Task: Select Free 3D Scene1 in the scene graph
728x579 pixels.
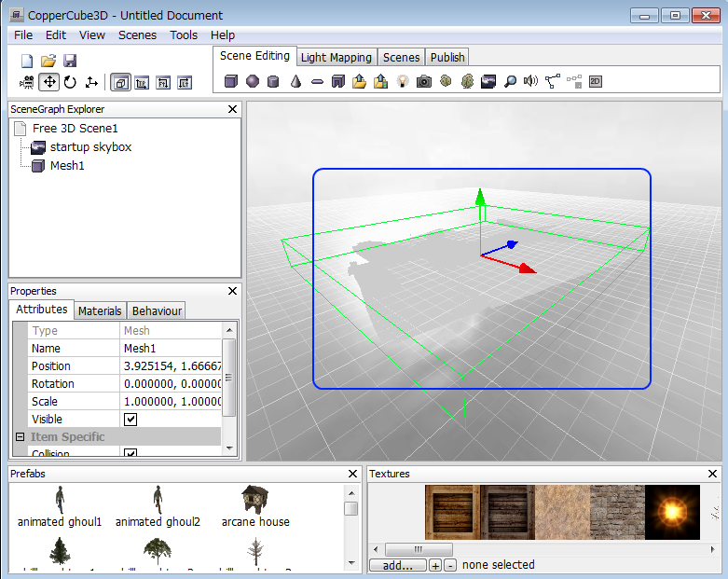Action: click(x=75, y=129)
